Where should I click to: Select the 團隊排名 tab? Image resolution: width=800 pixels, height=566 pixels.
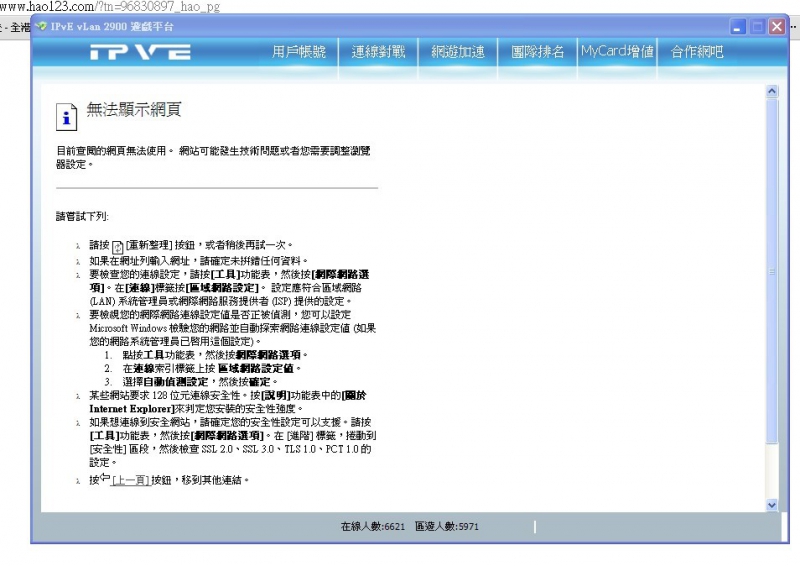[x=537, y=52]
